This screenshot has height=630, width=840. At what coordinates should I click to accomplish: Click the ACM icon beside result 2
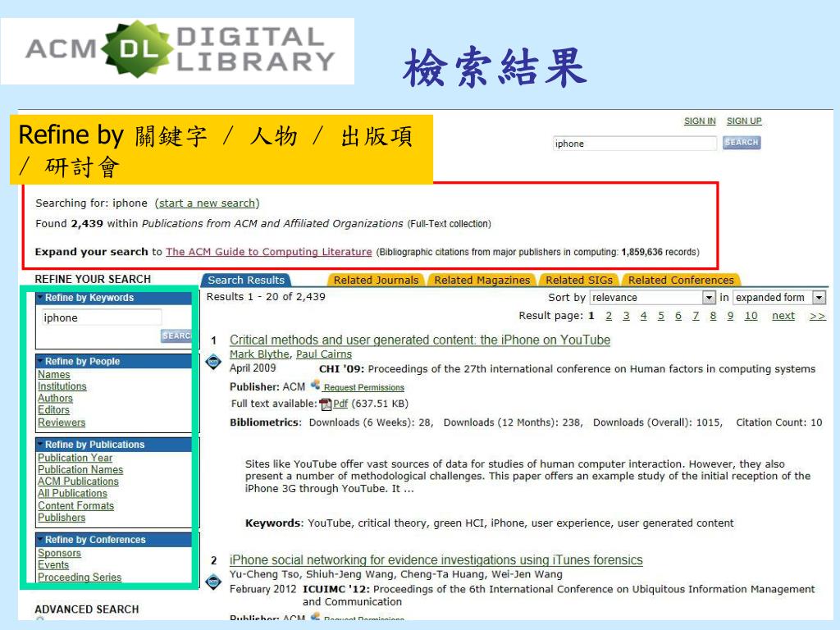click(x=214, y=582)
